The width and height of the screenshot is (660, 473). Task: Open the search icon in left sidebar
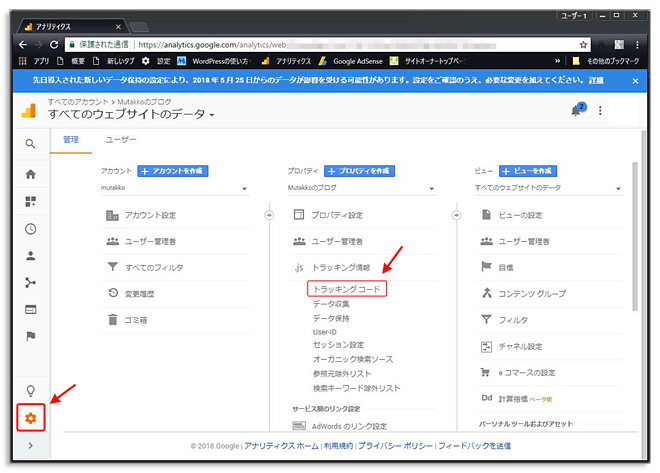(x=30, y=144)
